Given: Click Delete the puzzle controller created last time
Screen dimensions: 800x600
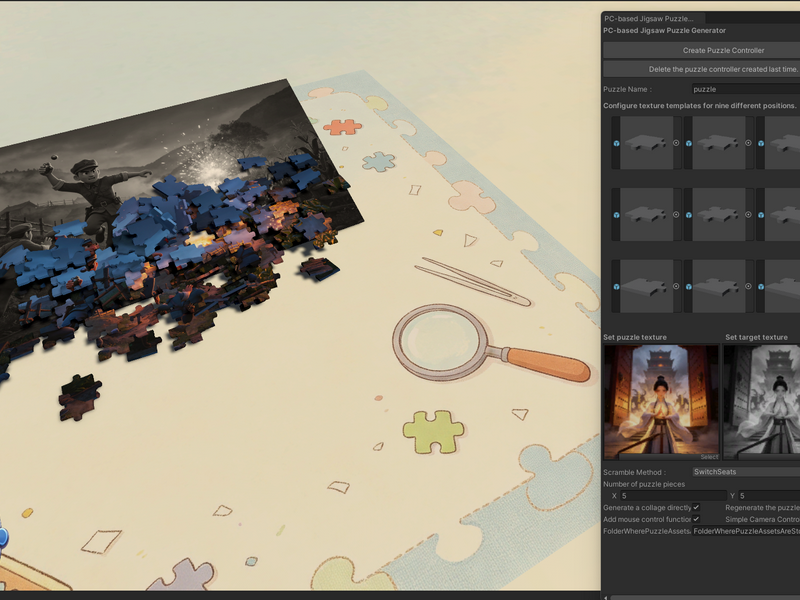Looking at the screenshot, I should [702, 69].
